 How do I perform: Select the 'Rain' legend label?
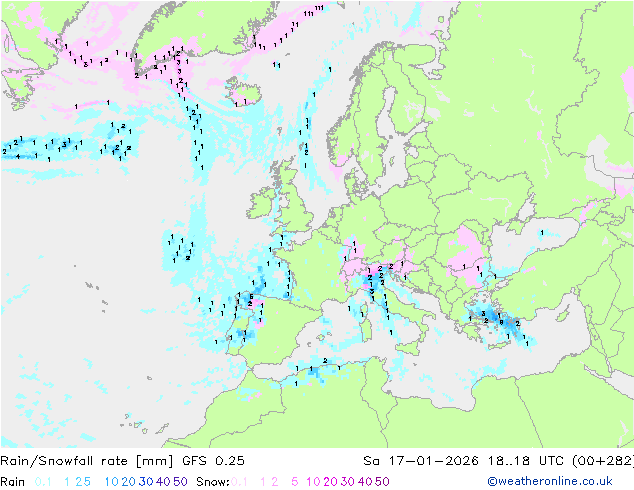tap(13, 482)
